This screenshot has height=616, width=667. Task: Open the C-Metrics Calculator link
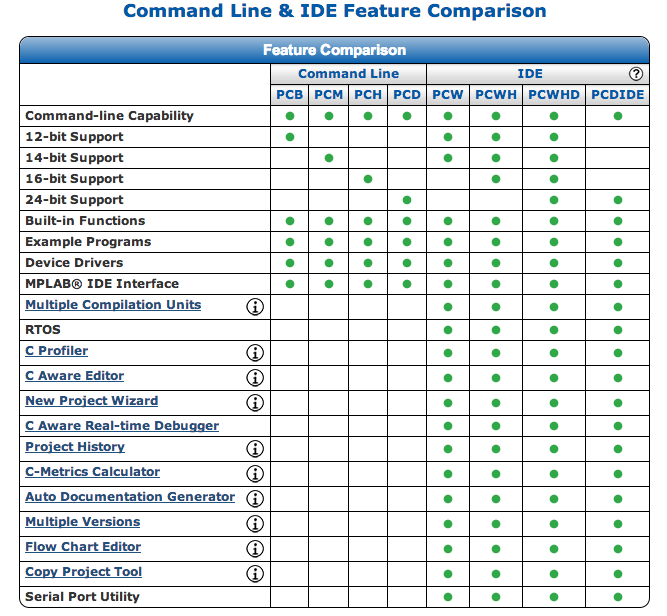click(x=92, y=472)
